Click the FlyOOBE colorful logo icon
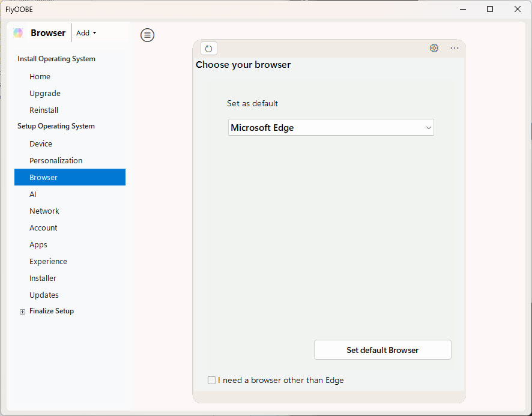The image size is (532, 416). point(19,33)
